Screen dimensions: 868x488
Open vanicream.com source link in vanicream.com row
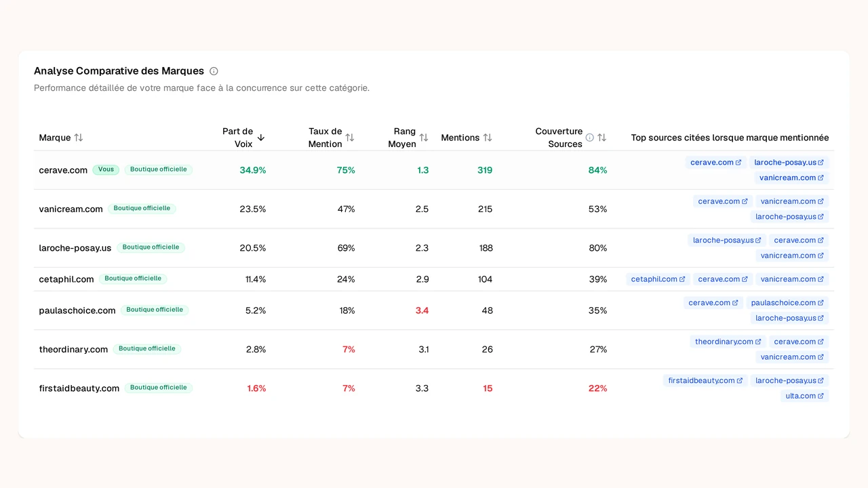click(792, 201)
